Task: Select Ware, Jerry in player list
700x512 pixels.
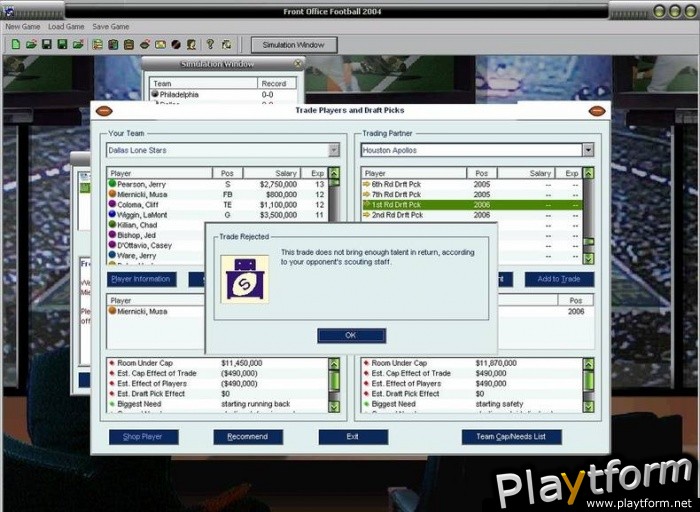Action: tap(156, 256)
